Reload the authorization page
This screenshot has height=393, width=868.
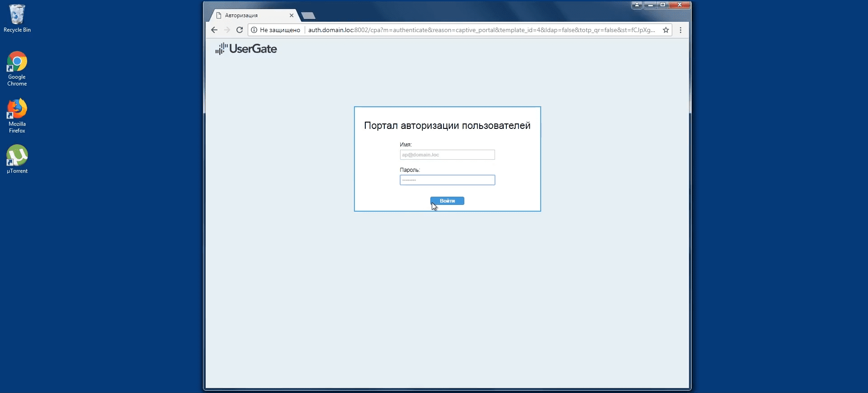240,30
